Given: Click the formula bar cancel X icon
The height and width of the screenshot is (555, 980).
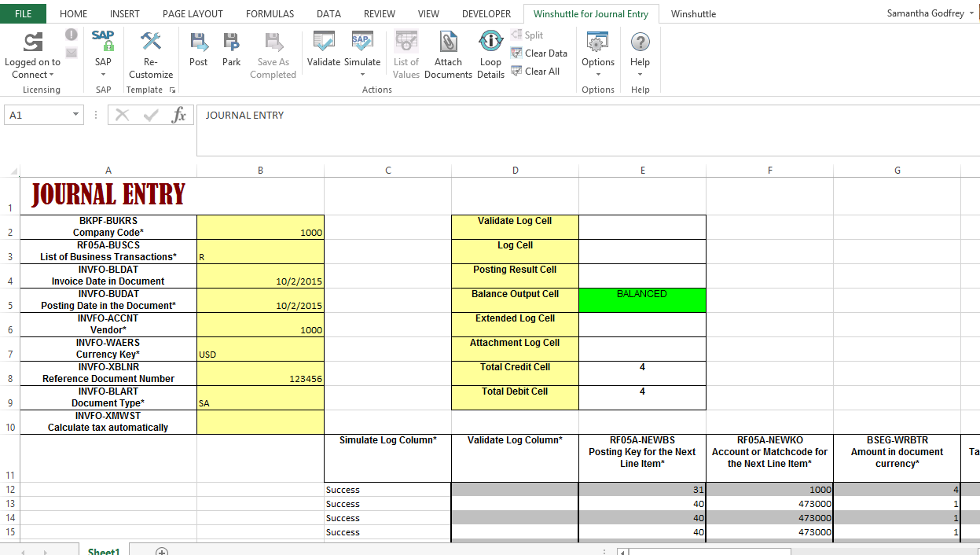Looking at the screenshot, I should (x=122, y=115).
